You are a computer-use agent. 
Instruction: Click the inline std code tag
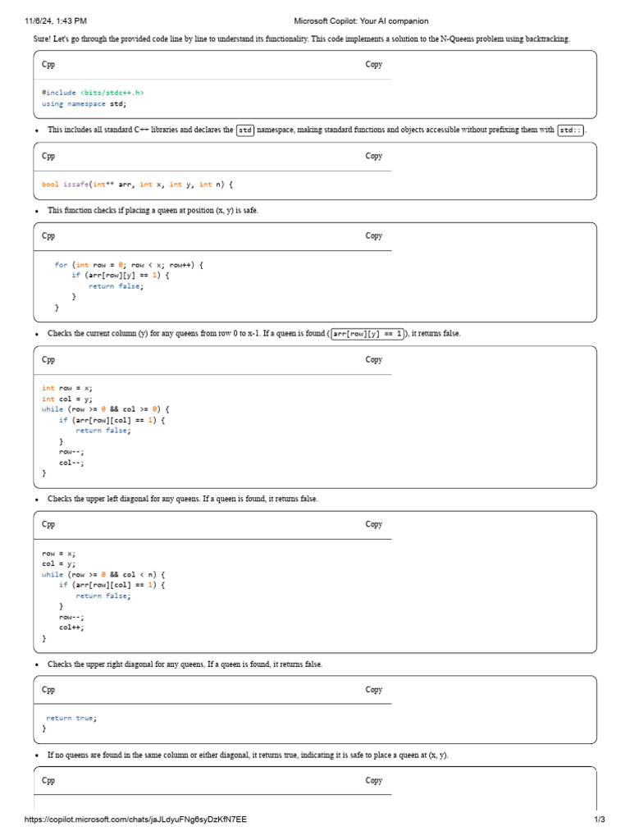tap(244, 130)
